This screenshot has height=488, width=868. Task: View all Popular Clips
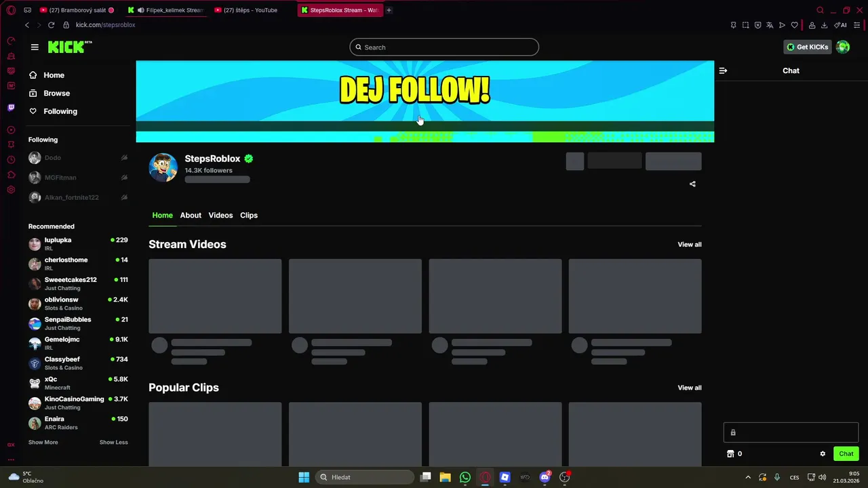(690, 388)
